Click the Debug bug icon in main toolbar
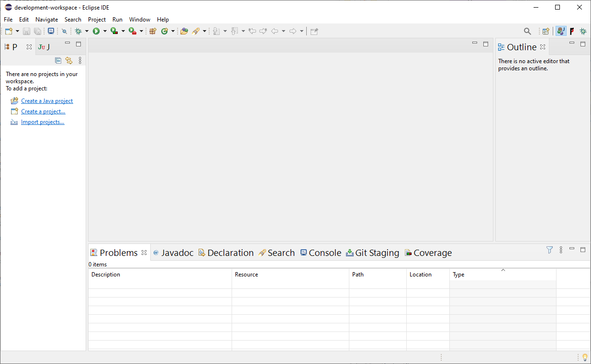591x364 pixels. click(78, 31)
